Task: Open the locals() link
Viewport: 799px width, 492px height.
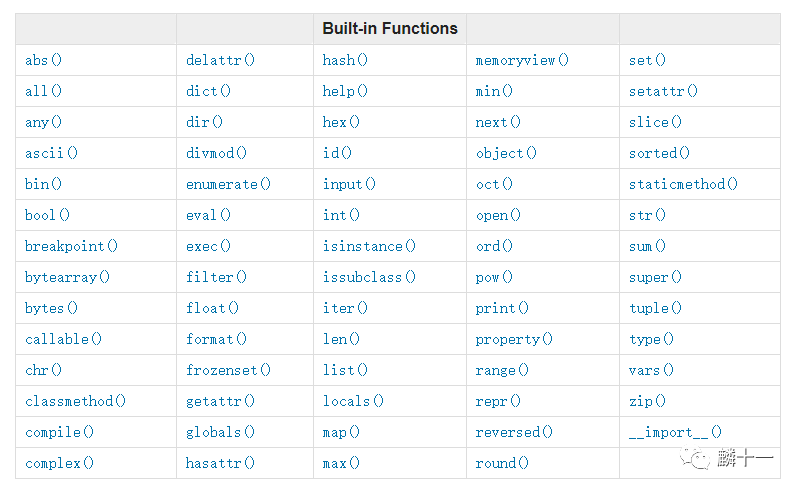Action: point(353,401)
